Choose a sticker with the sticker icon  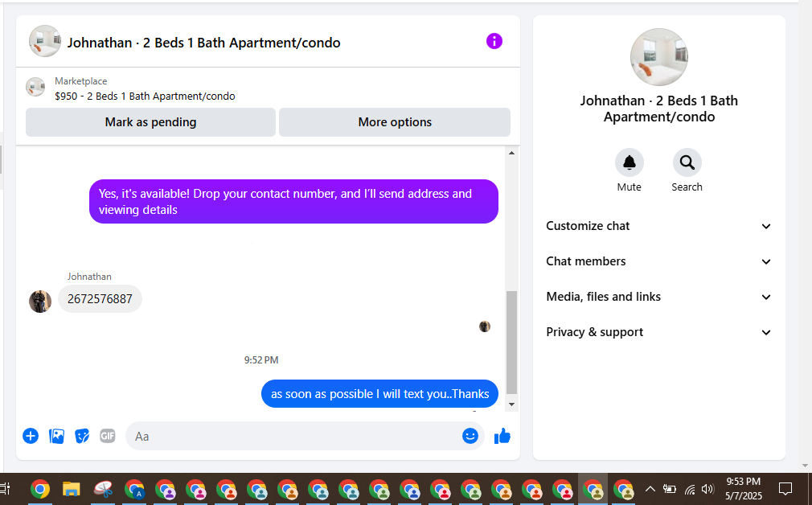82,436
